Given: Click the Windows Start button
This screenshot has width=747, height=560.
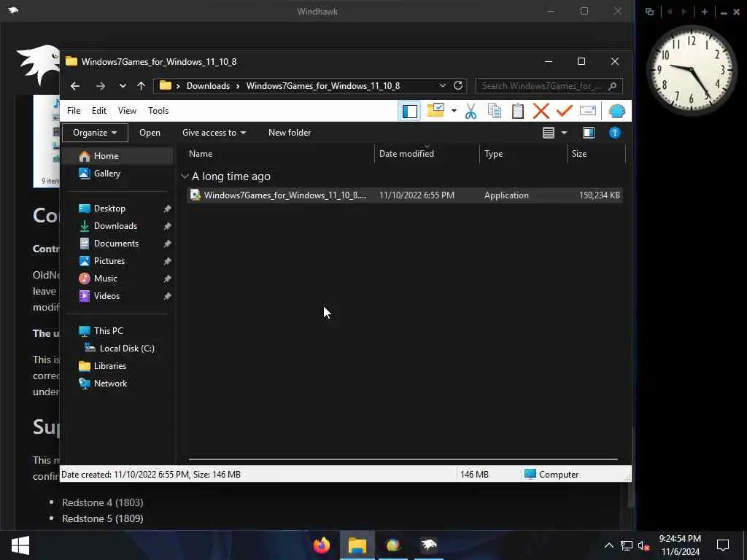Looking at the screenshot, I should pos(20,545).
